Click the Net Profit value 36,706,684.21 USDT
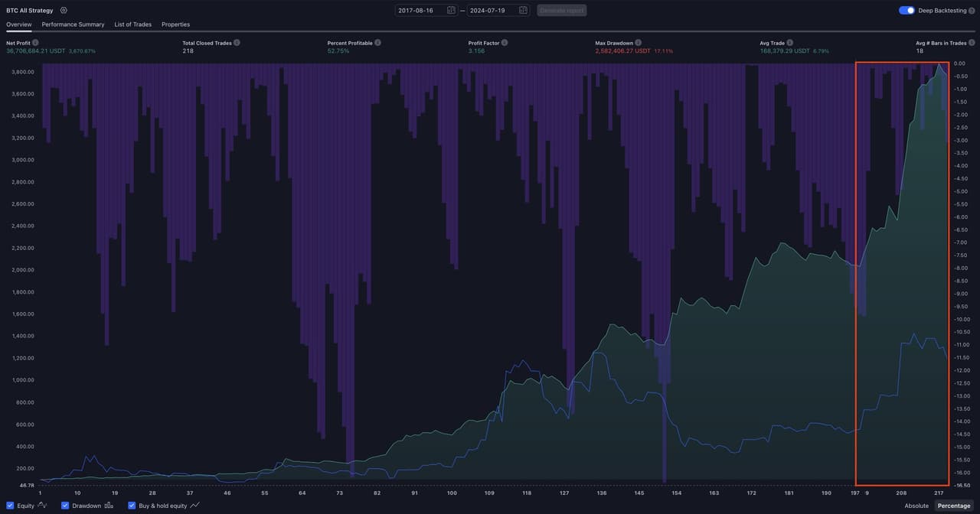Viewport: 980px width, 514px height. (35, 50)
